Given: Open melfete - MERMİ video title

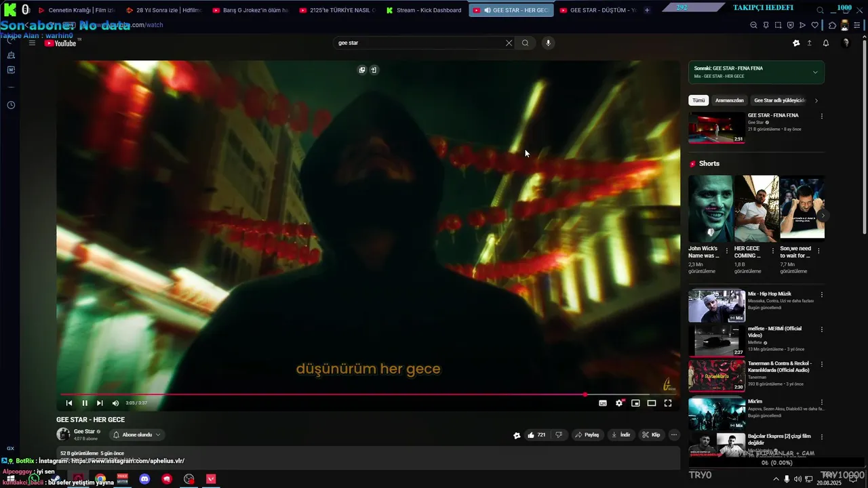Looking at the screenshot, I should (774, 332).
